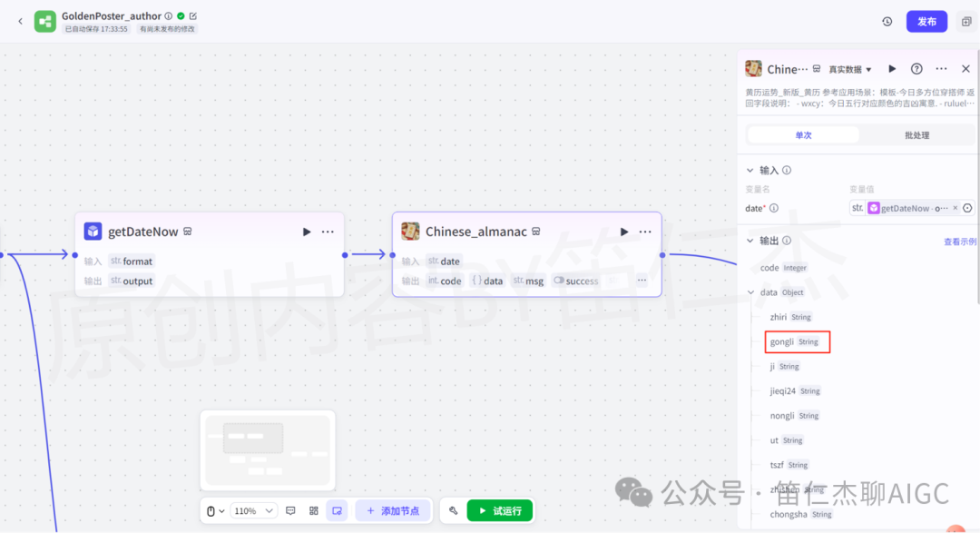Open the 查看示例 link
Screen dimensions: 980x533
point(959,242)
